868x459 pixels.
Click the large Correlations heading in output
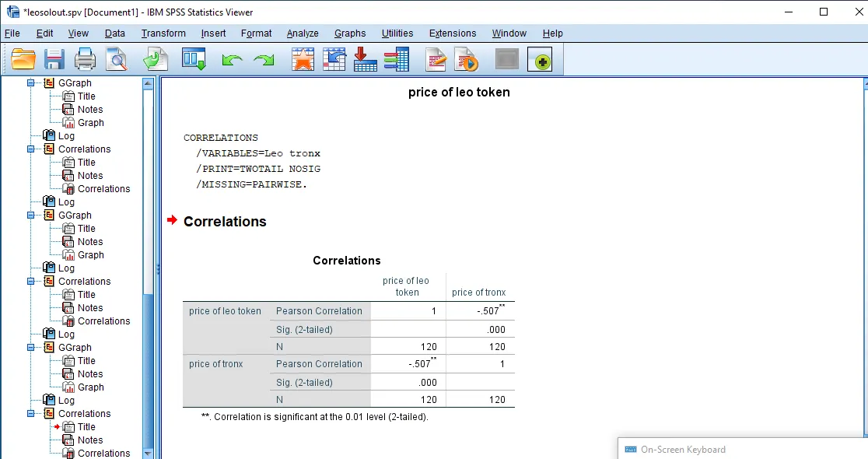[x=225, y=222]
